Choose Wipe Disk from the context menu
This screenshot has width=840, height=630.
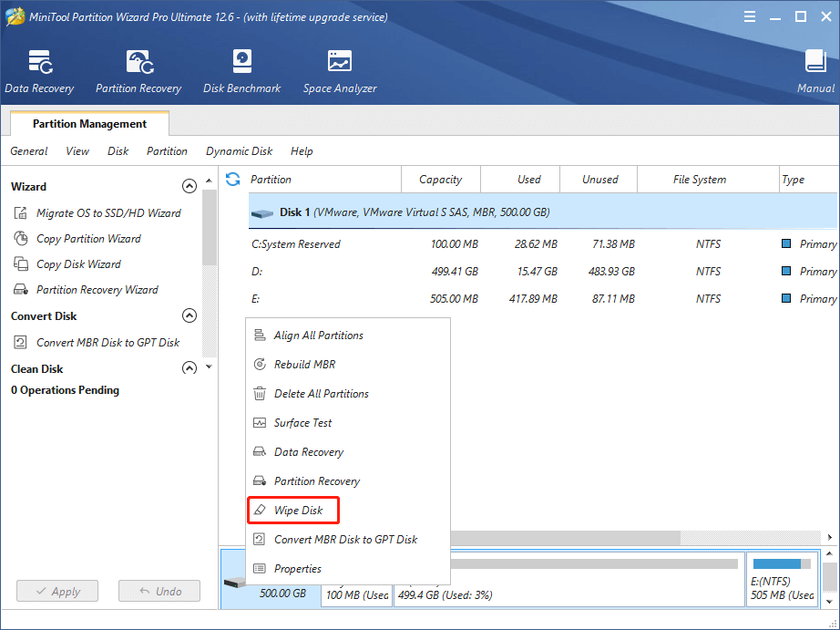pos(293,510)
